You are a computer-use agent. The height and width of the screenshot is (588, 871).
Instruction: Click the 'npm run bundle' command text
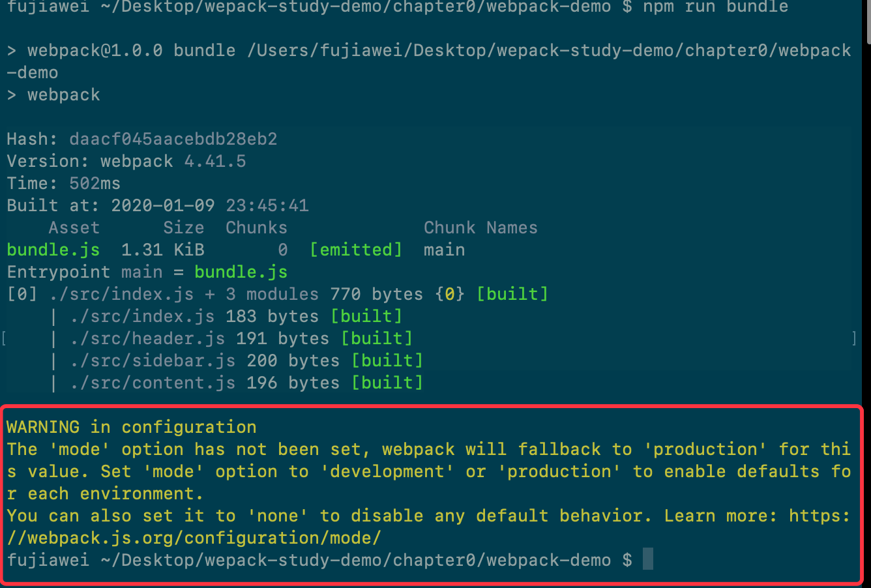click(x=716, y=7)
